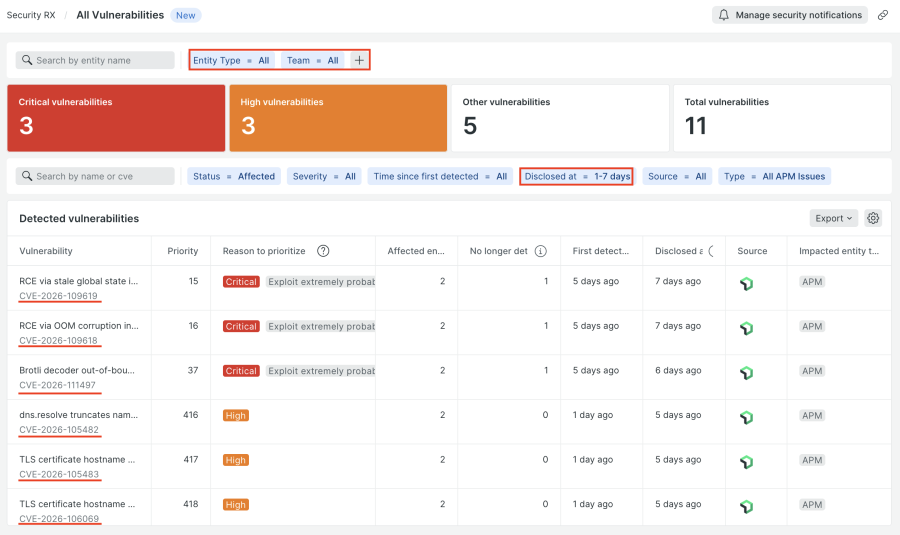900x535 pixels.
Task: Click the source icon for CVE-2026-111497
Action: 746,373
